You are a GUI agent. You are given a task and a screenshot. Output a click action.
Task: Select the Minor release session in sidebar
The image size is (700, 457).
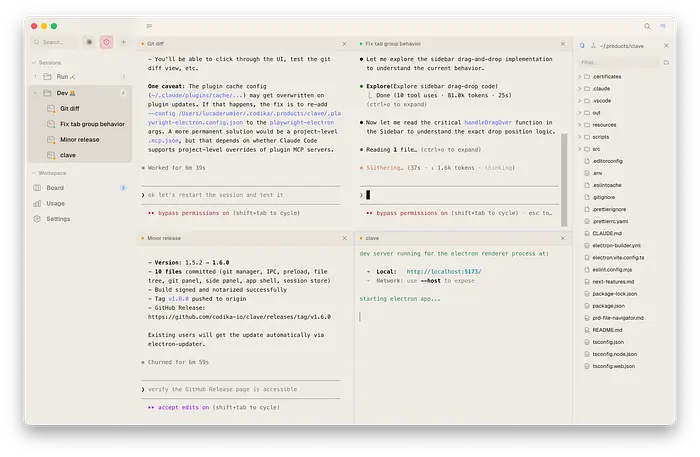(78, 140)
